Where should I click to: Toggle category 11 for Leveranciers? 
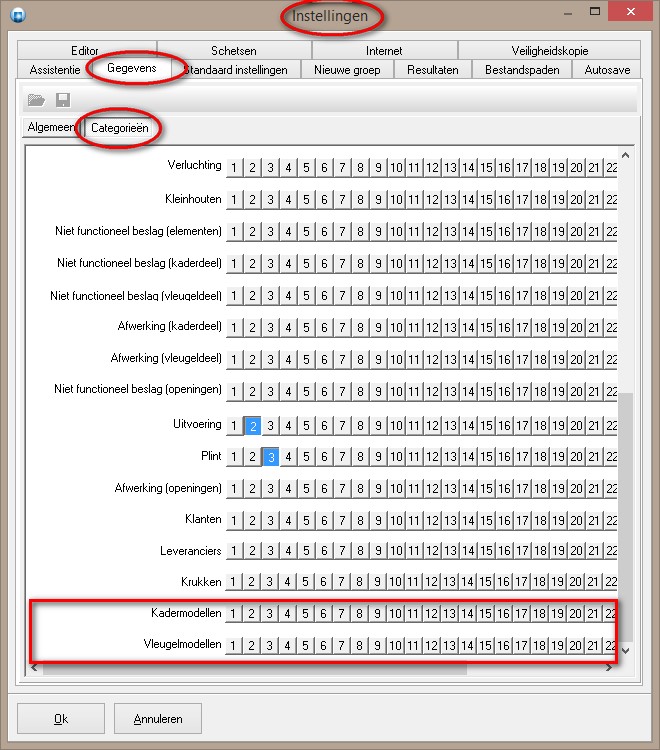[414, 551]
